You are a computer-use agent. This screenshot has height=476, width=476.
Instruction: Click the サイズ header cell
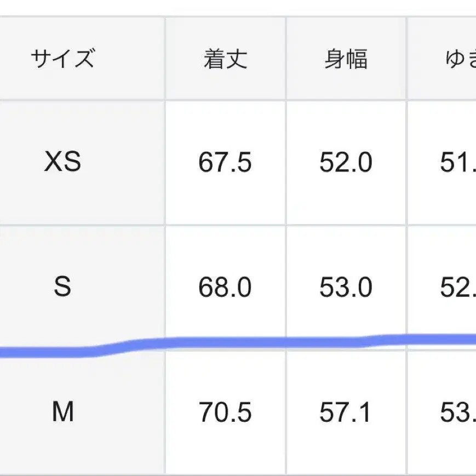pos(62,58)
